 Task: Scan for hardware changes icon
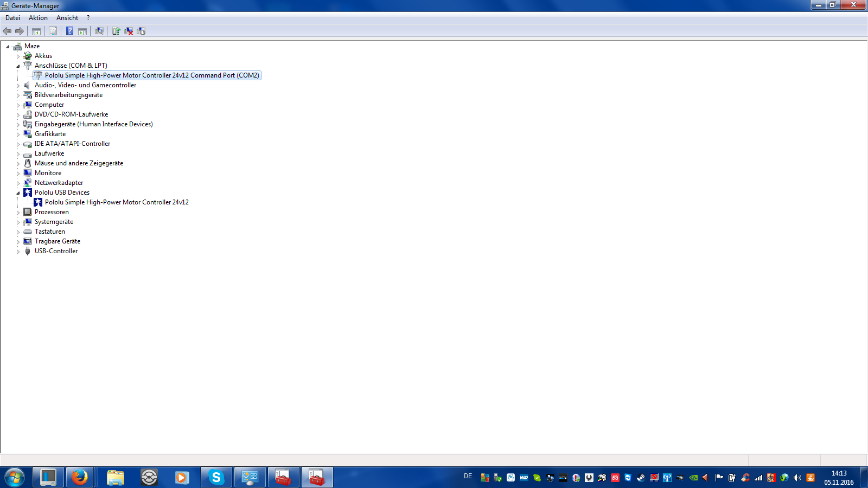tap(99, 31)
